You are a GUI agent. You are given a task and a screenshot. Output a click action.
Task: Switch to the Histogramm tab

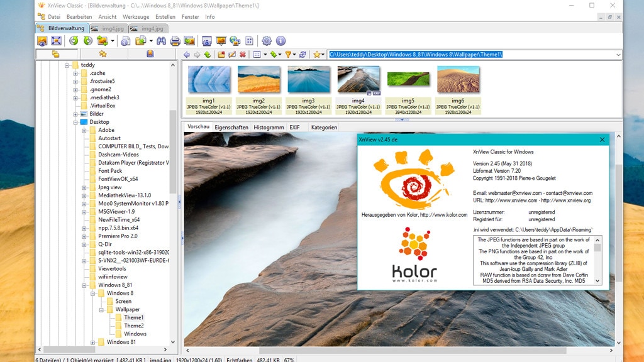point(269,127)
